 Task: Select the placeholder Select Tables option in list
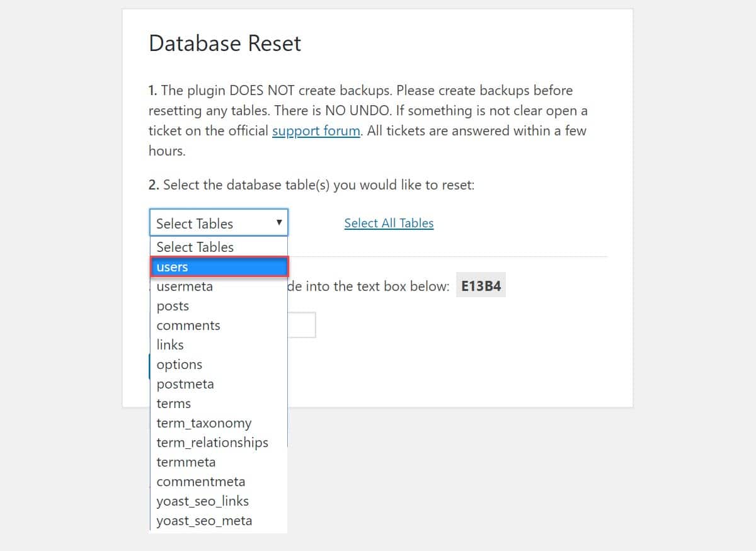[219, 247]
